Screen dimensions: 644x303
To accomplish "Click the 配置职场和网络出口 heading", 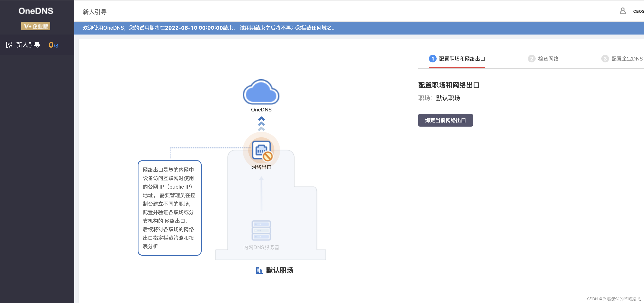I will point(449,85).
